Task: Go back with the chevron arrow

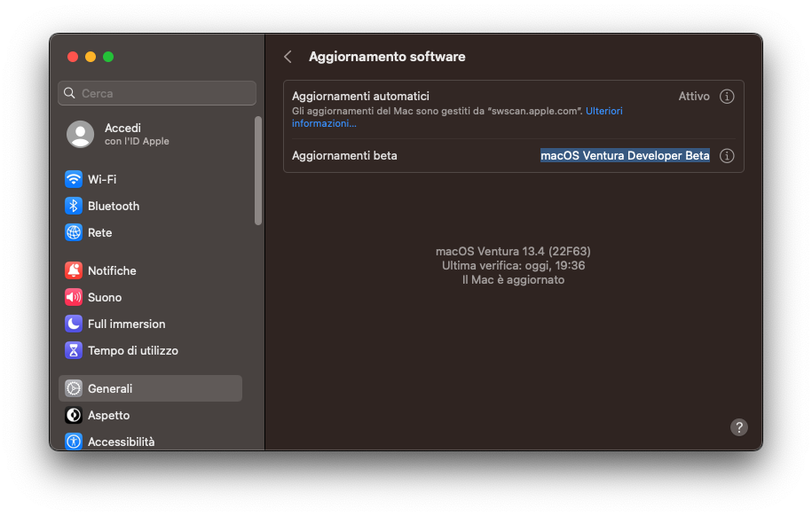Action: (288, 57)
